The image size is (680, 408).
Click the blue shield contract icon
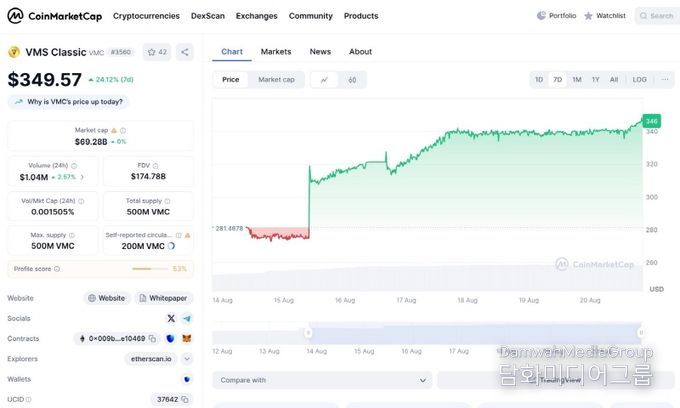170,339
